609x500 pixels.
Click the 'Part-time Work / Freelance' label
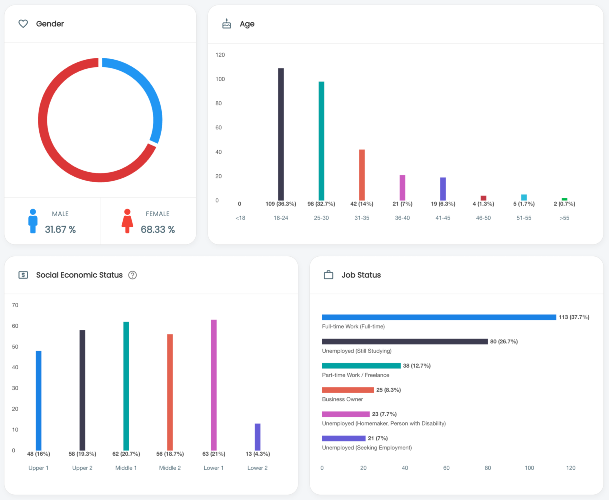355,375
